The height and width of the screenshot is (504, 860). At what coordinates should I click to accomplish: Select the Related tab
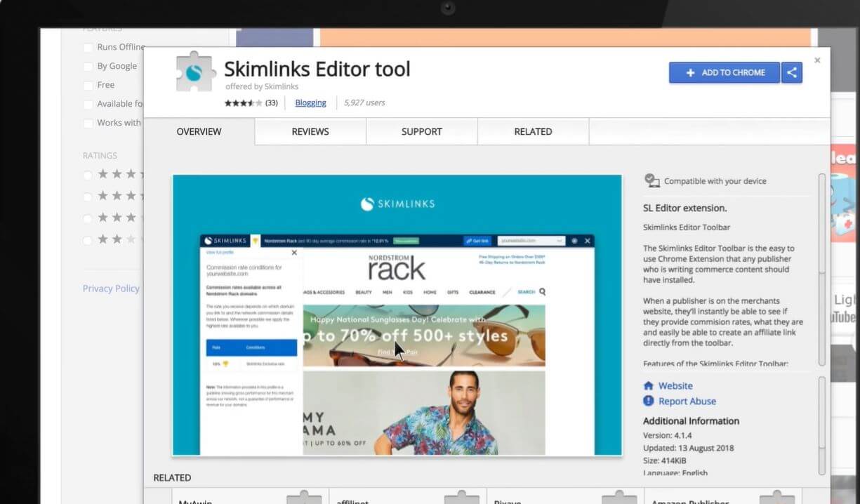click(533, 131)
